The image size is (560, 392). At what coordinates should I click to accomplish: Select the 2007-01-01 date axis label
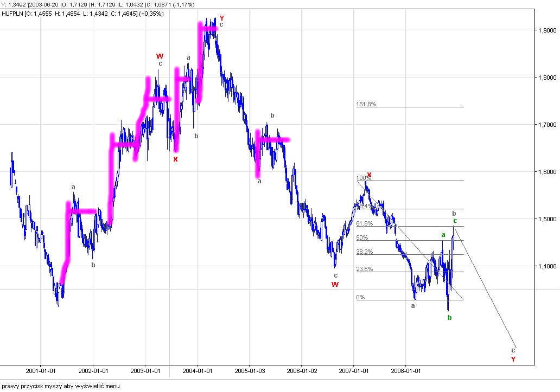coord(354,371)
